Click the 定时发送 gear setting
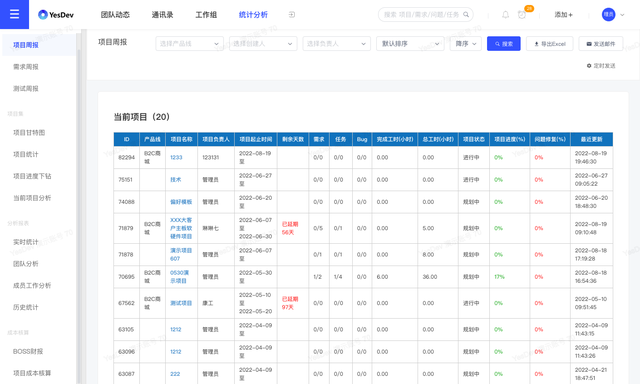The width and height of the screenshot is (640, 384). click(601, 66)
